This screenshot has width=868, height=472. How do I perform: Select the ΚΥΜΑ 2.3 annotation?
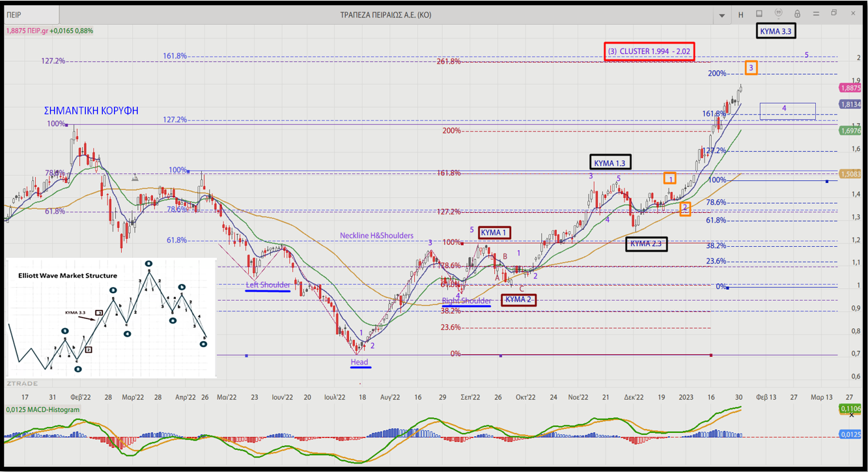[x=647, y=243]
